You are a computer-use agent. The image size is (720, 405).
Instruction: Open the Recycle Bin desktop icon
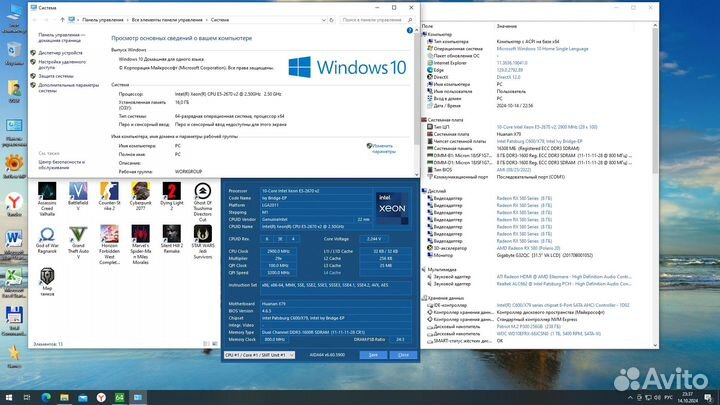tap(14, 53)
